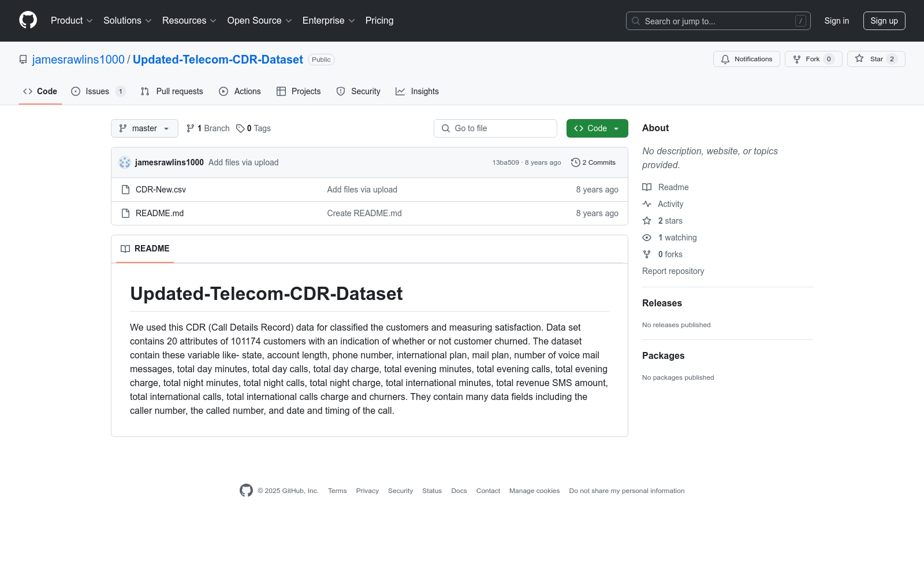Click the GitHub logo in header
Viewport: 924px width, 578px height.
coord(28,20)
